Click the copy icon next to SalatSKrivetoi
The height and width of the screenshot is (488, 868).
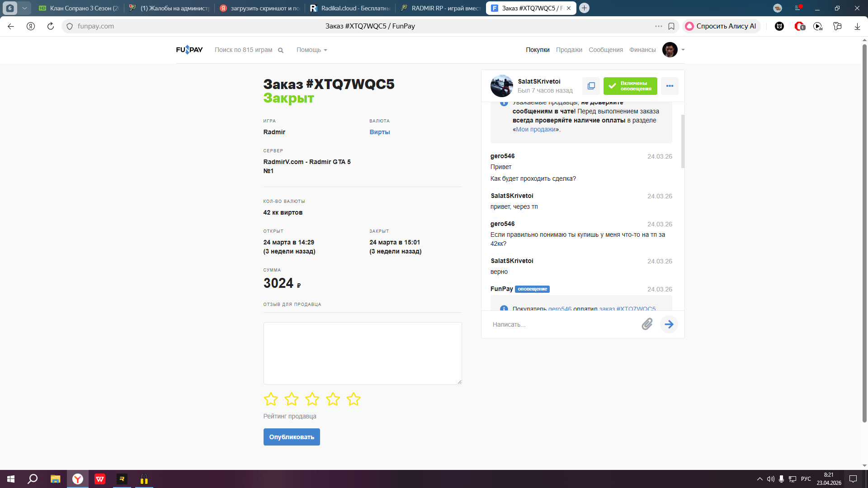coord(591,86)
